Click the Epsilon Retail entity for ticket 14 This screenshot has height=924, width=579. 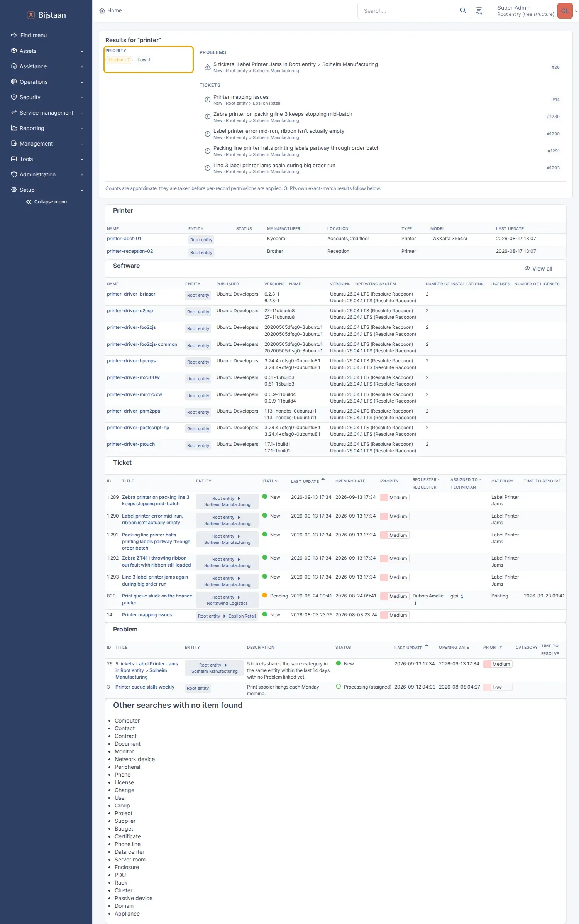(242, 616)
